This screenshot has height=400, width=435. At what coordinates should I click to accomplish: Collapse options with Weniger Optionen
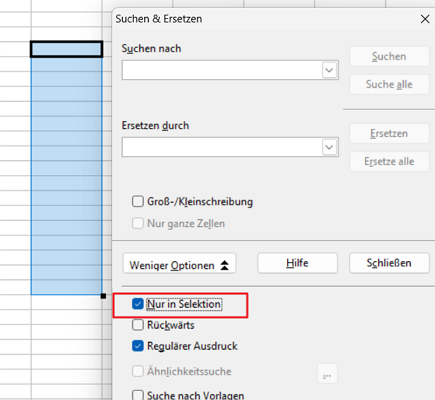pyautogui.click(x=179, y=264)
